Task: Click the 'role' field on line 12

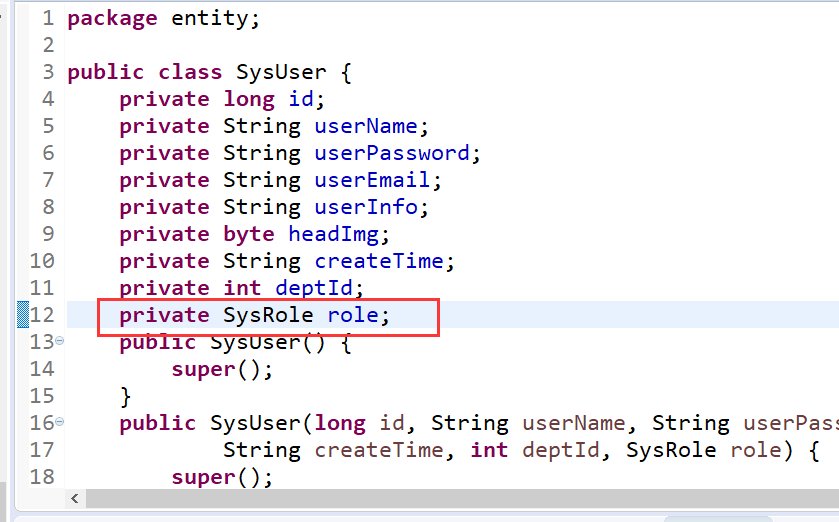Action: pos(353,315)
